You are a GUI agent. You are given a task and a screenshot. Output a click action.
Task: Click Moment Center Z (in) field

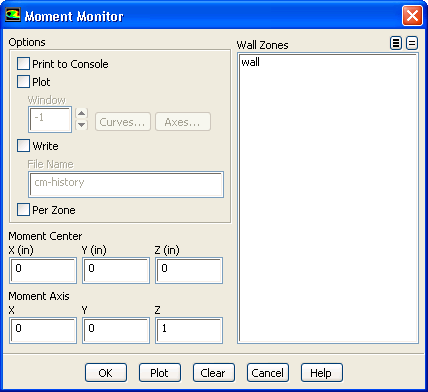(x=189, y=270)
